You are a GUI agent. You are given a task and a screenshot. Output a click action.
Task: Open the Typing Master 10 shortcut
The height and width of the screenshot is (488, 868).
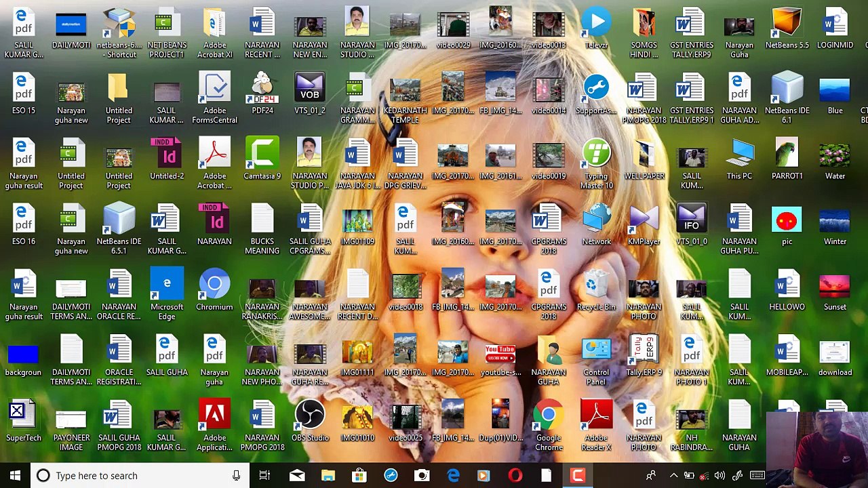pos(596,163)
